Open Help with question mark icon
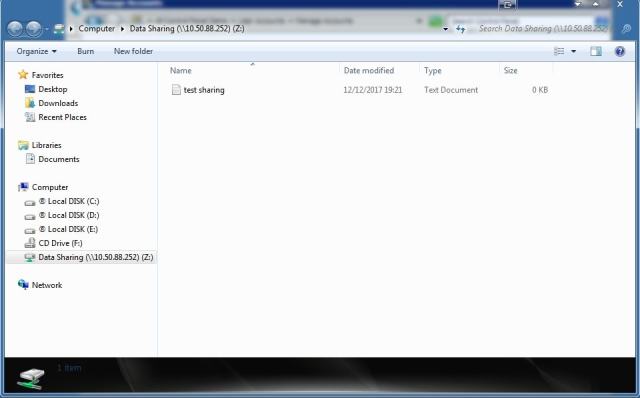 point(620,51)
